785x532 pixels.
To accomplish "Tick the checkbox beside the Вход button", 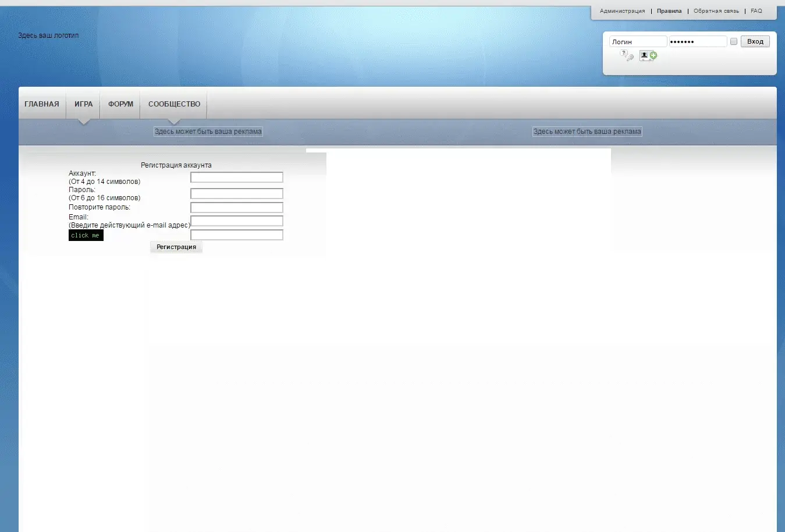I will click(734, 41).
